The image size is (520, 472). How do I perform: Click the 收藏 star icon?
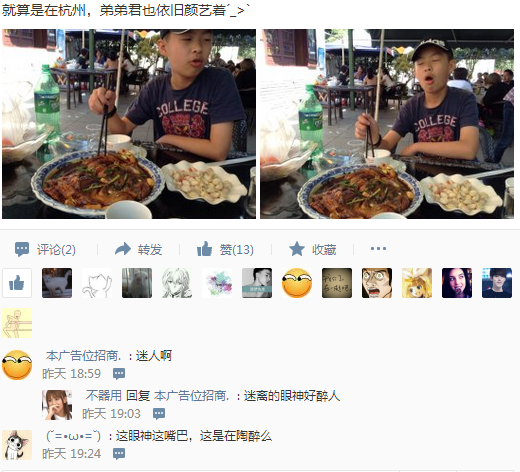pyautogui.click(x=297, y=249)
